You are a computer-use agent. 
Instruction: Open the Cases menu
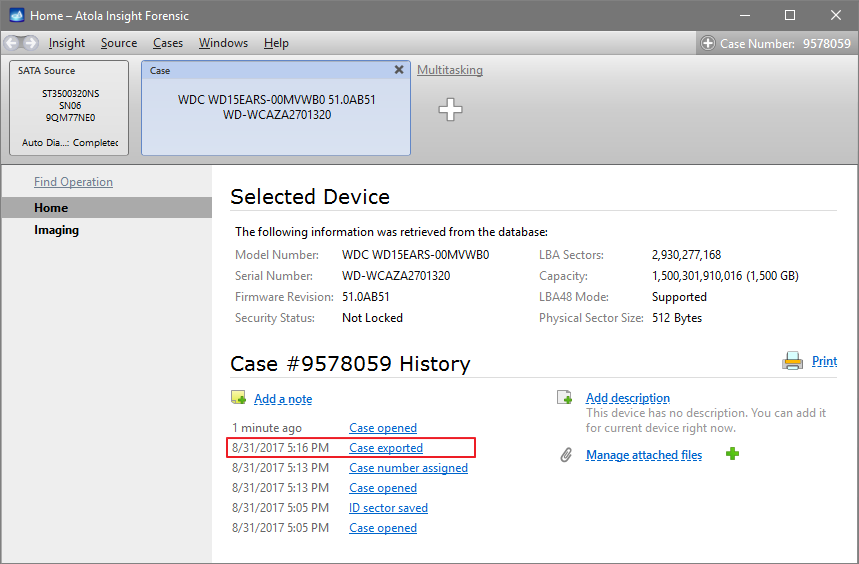(x=168, y=43)
